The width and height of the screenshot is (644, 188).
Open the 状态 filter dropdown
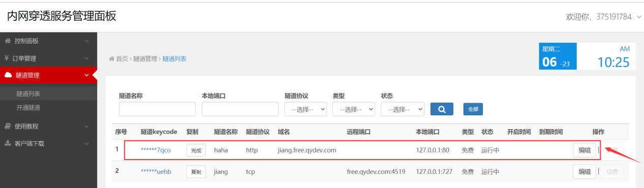click(403, 109)
